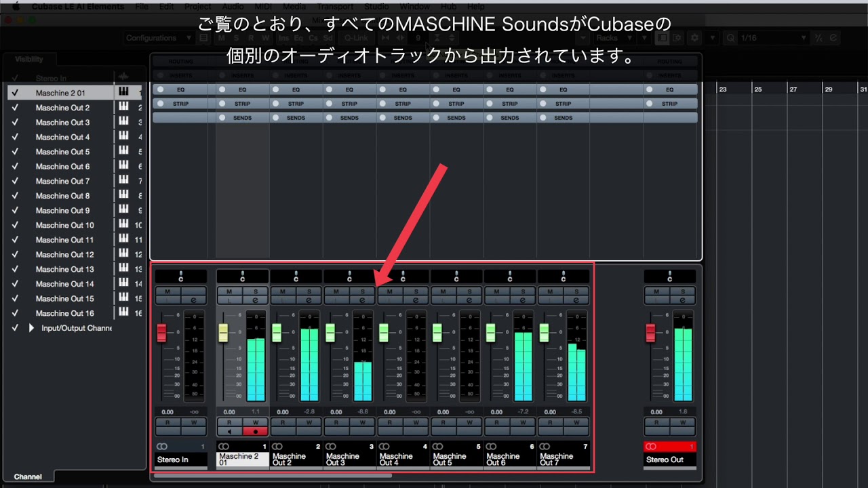Viewport: 868px width, 488px height.
Task: Open channel settings 'e' for Maschine Out 2
Action: tap(309, 300)
